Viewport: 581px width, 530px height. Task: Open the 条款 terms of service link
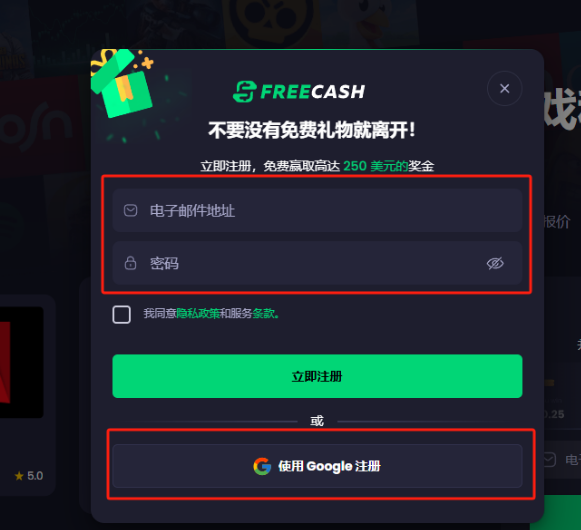(x=265, y=314)
